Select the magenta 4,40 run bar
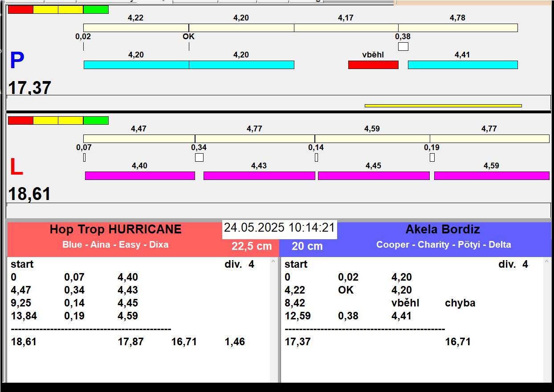554x392 pixels. click(140, 176)
